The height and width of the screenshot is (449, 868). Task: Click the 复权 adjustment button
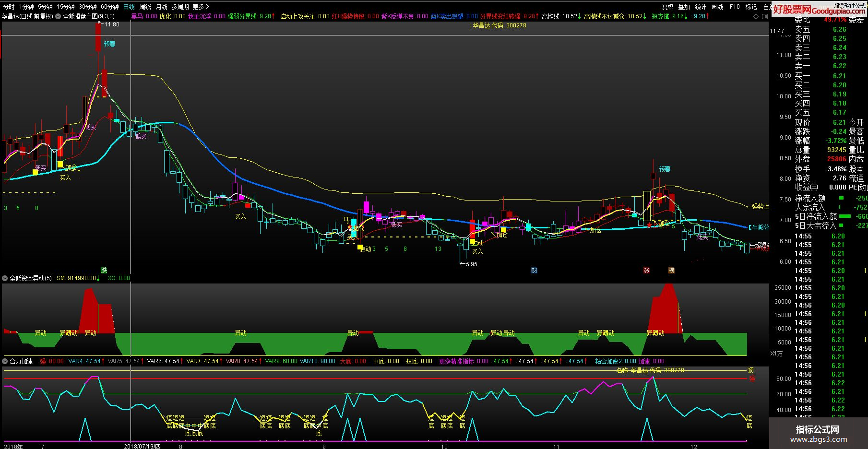click(667, 7)
